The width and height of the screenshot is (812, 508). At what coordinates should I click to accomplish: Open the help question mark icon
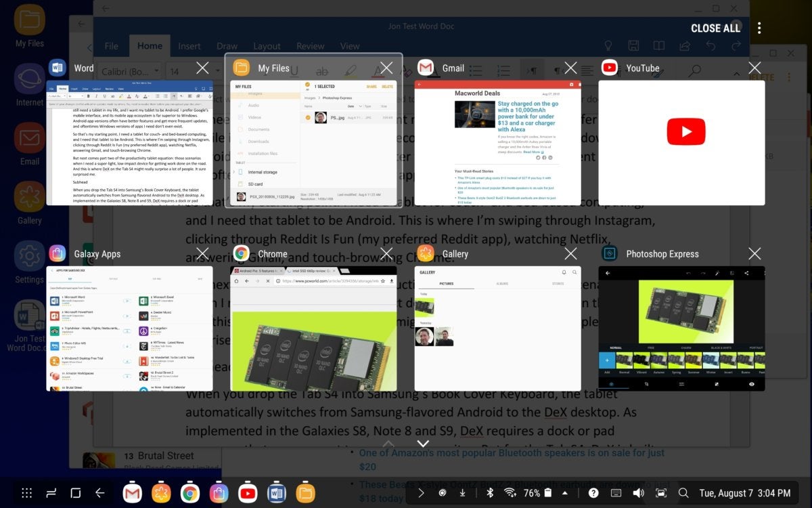click(x=593, y=493)
